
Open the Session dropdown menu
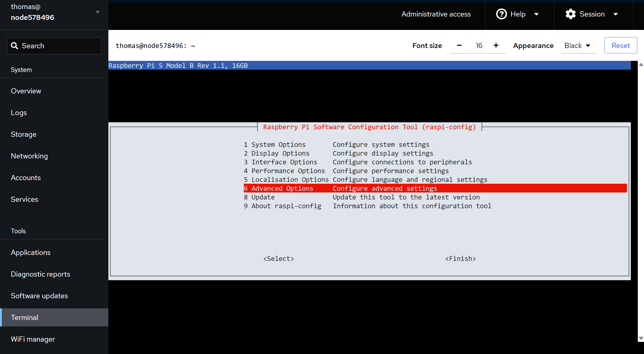coord(616,14)
